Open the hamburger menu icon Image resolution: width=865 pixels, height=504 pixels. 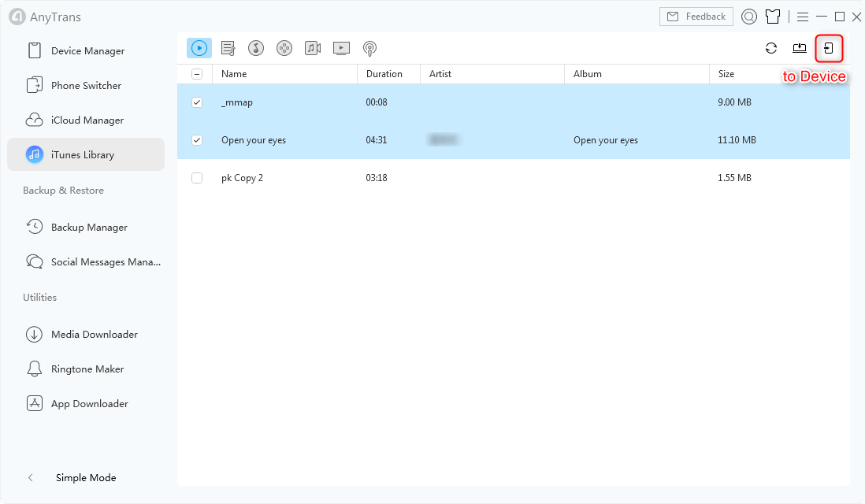click(803, 17)
